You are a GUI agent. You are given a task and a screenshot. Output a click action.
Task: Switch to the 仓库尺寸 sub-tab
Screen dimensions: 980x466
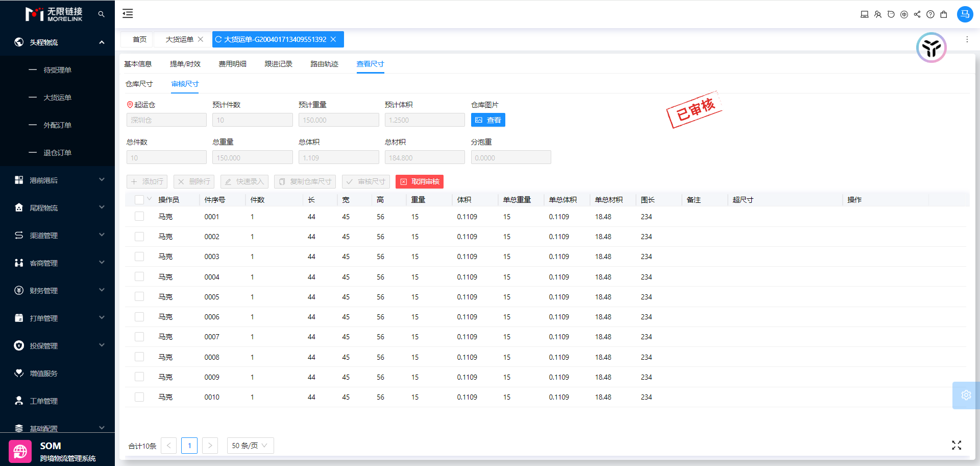(x=139, y=84)
